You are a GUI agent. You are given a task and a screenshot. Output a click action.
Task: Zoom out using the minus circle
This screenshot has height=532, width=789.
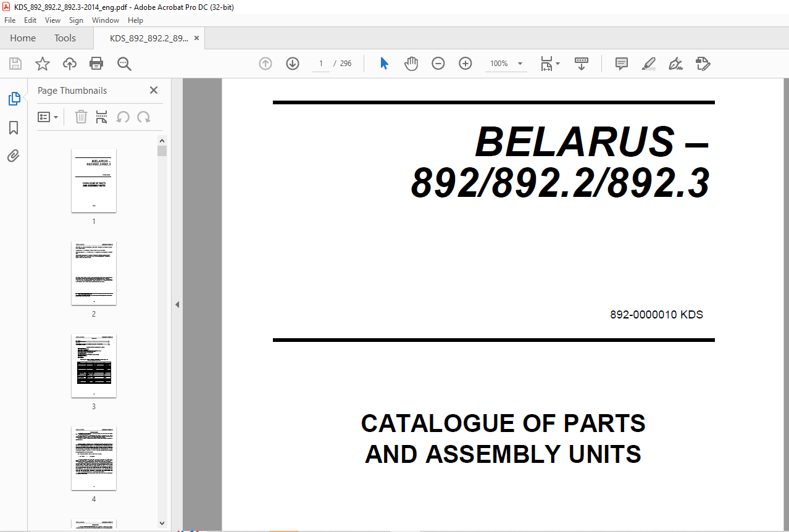click(438, 64)
